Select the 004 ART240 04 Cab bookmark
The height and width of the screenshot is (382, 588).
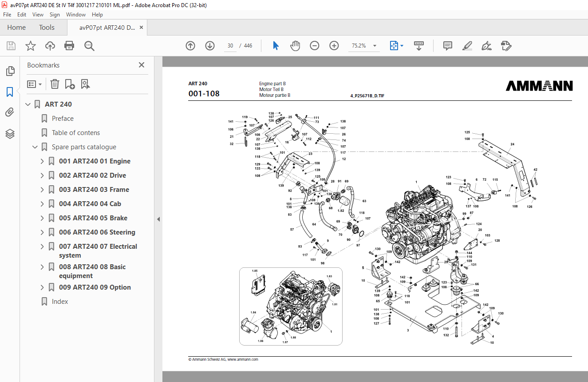click(90, 204)
